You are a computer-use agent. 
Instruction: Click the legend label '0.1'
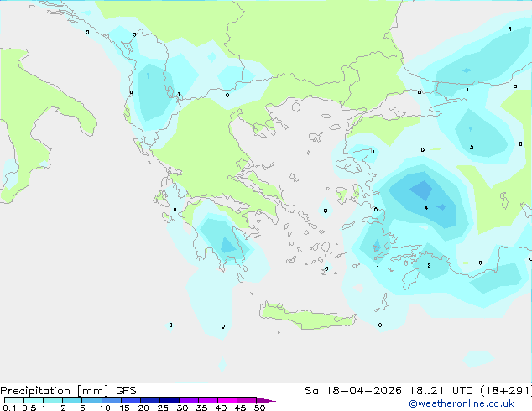[9, 408]
